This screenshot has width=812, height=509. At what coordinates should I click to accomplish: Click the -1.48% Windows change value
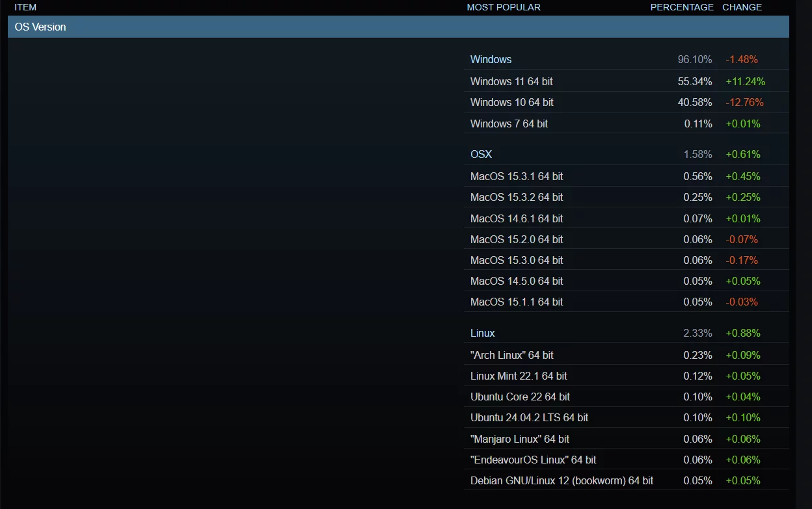click(742, 59)
